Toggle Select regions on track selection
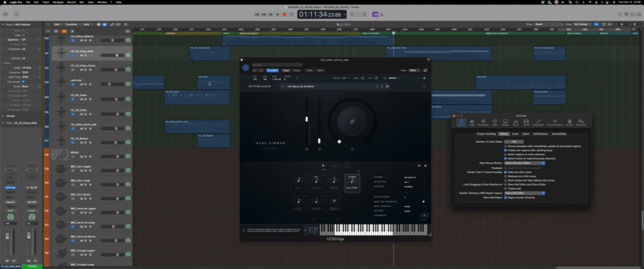Image resolution: width=644 pixels, height=269 pixels. pyautogui.click(x=506, y=154)
